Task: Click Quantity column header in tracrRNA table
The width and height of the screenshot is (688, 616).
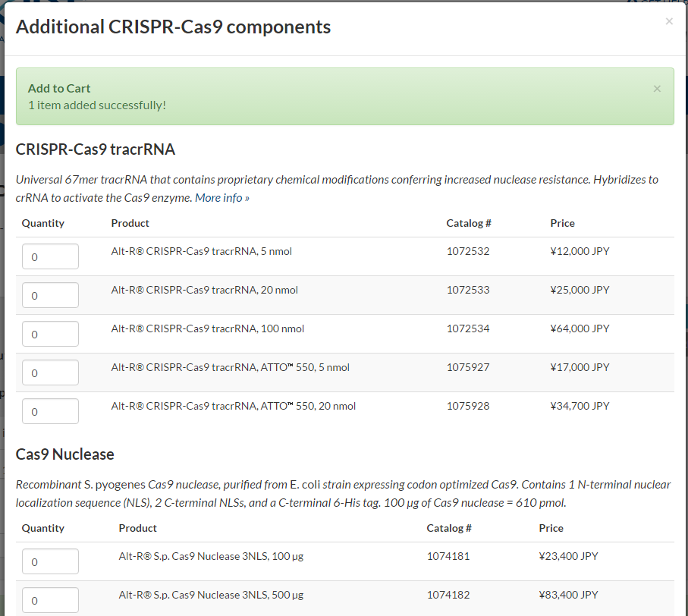Action: 43,223
